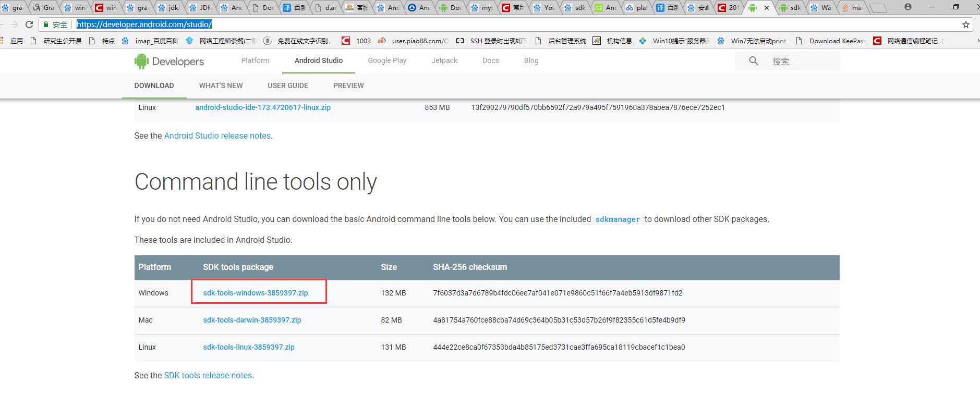The width and height of the screenshot is (980, 395).
Task: Switch to the 'plat' browser tab
Action: pos(637,8)
